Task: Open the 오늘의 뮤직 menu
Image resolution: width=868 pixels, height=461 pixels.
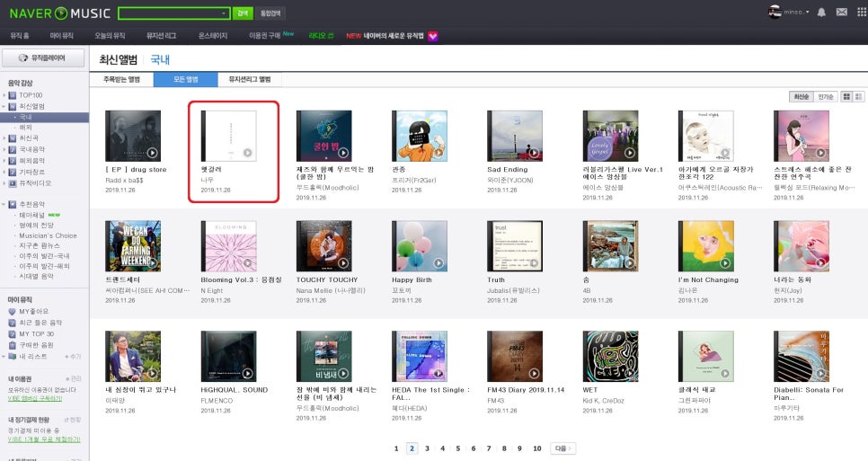Action: [x=110, y=36]
